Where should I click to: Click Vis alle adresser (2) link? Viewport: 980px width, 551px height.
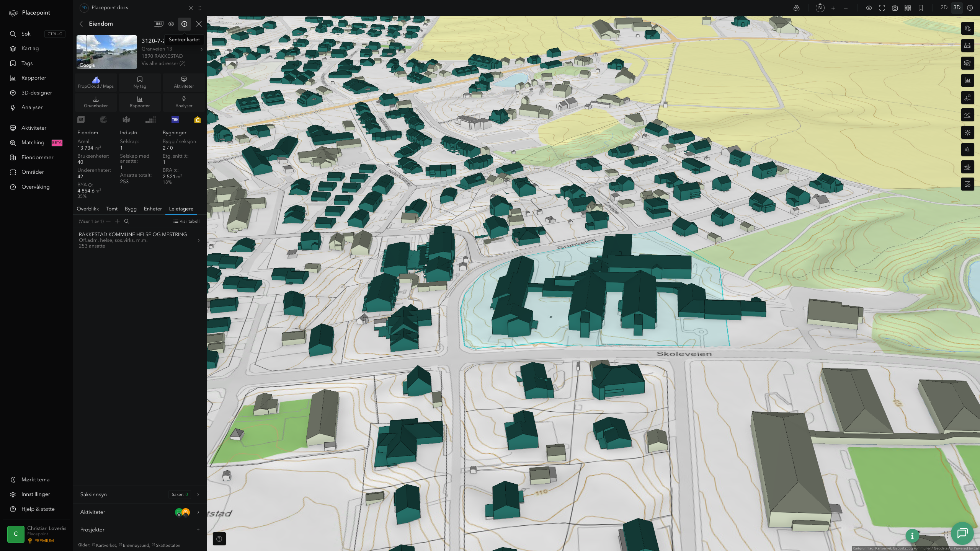point(163,64)
